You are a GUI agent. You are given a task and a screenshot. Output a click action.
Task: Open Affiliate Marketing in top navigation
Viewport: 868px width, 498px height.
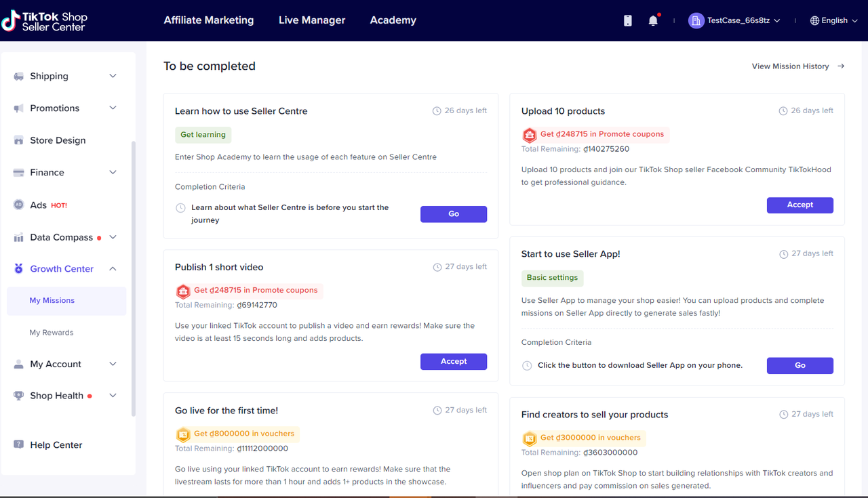click(209, 20)
